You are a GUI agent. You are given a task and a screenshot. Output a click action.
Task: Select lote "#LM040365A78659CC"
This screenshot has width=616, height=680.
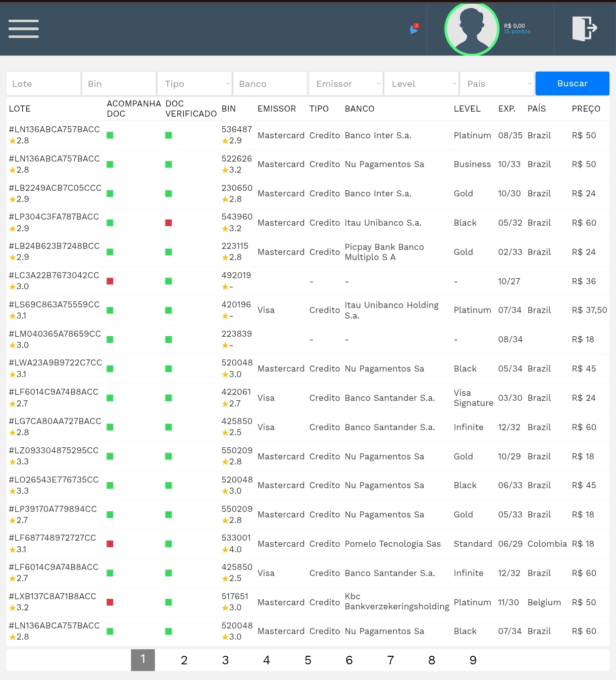(55, 334)
